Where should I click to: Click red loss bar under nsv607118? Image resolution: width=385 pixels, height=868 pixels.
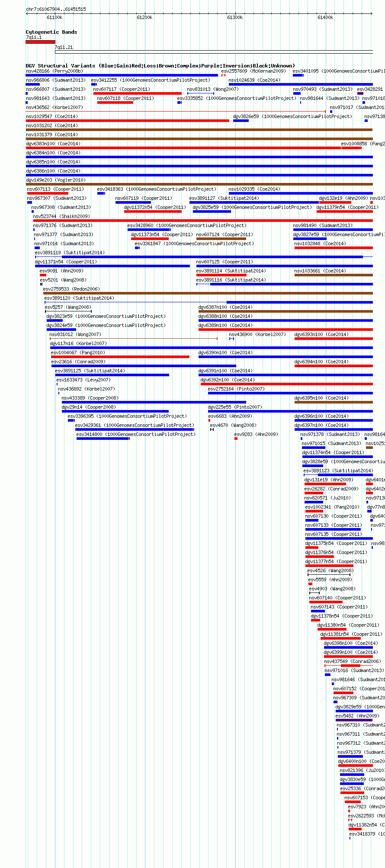point(115,102)
